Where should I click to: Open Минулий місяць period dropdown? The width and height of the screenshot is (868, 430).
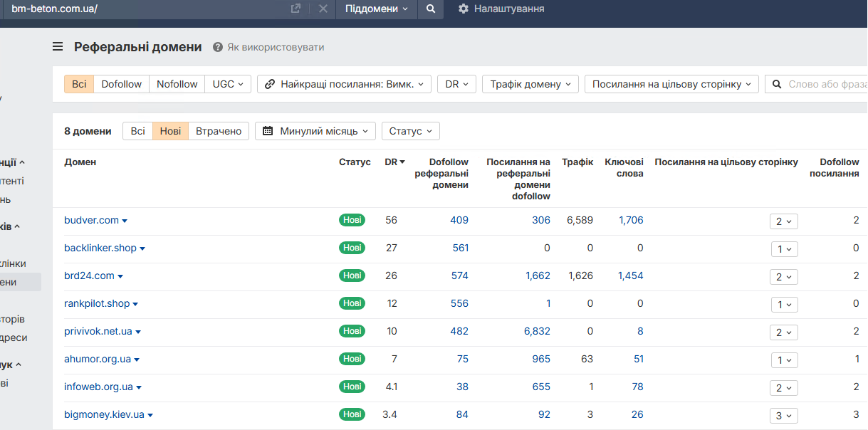(x=315, y=131)
